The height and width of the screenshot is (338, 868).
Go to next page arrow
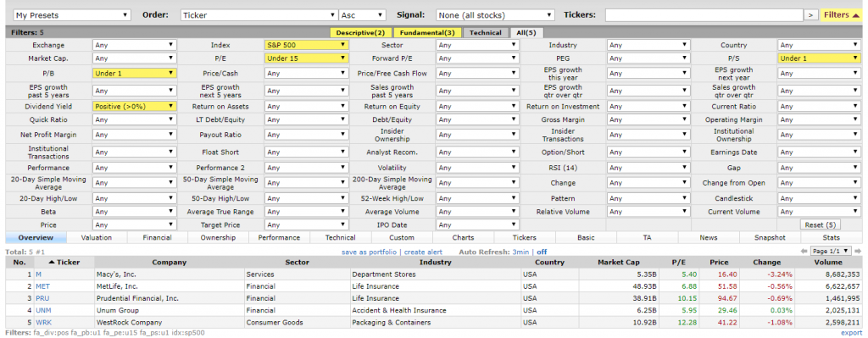coord(858,252)
